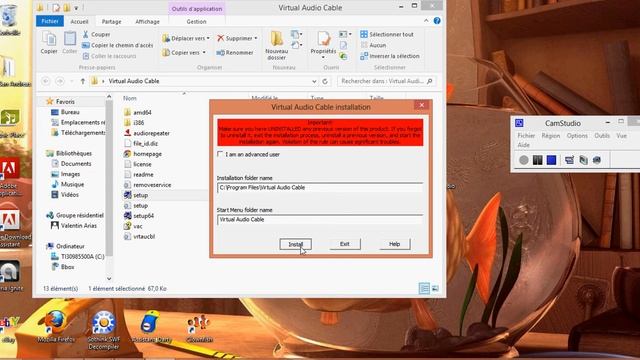Click Copier le chemin d'accès
This screenshot has width=640, height=360.
[x=118, y=45]
